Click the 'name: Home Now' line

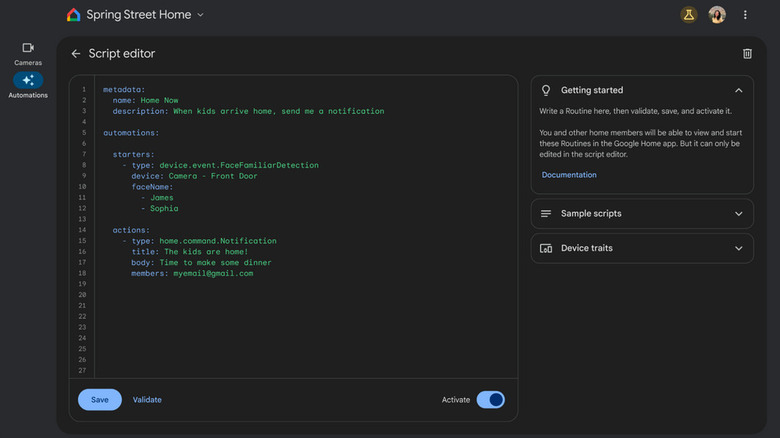[145, 100]
